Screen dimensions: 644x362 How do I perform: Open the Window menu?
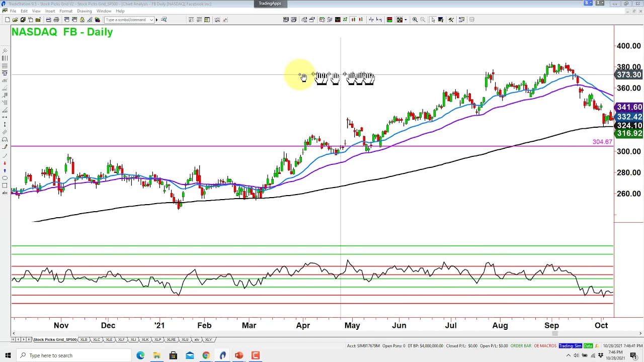click(x=104, y=11)
